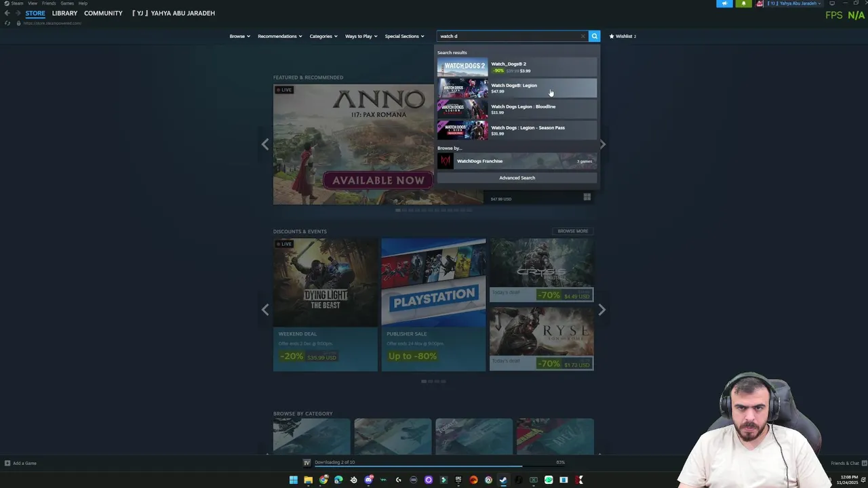
Task: Expand the Ways to Play dropdown
Action: 361,36
